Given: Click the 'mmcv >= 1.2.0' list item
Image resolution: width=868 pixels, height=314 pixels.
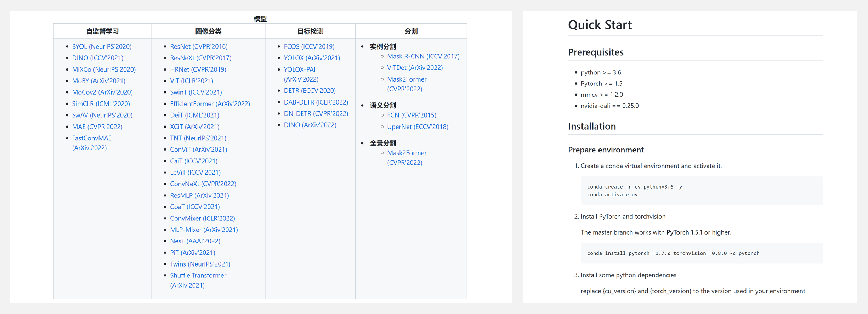Looking at the screenshot, I should tap(602, 95).
